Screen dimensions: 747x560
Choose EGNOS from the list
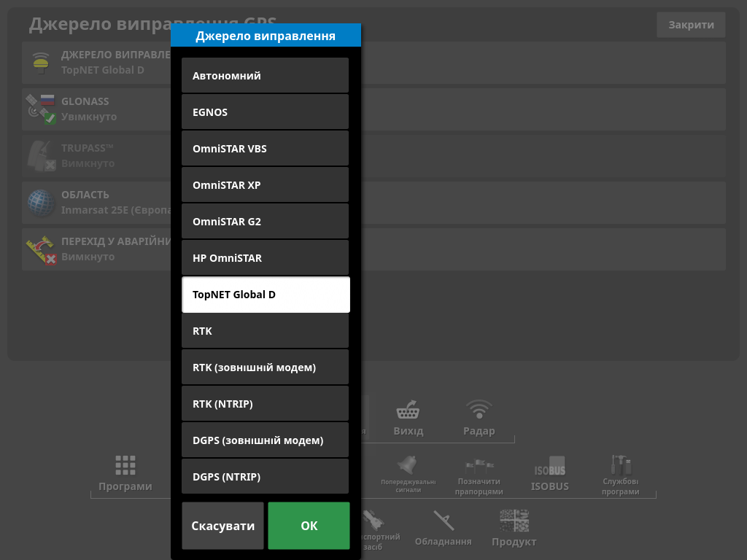265,112
